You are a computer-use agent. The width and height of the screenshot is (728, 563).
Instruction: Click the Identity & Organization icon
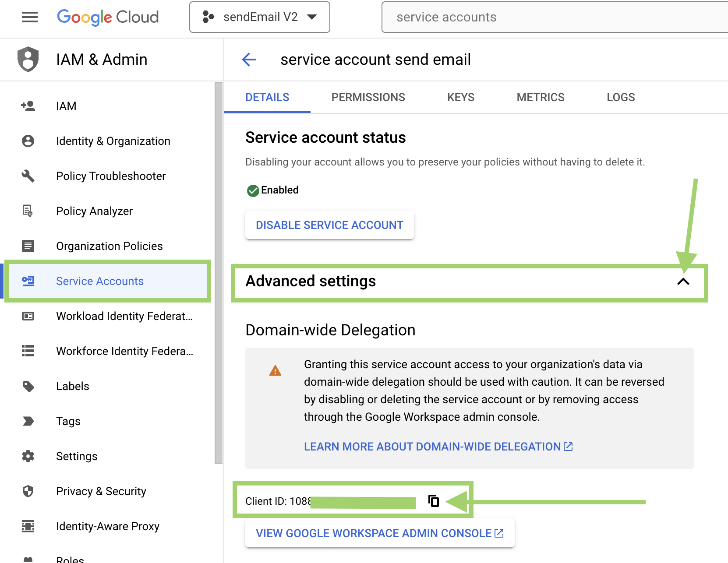point(28,141)
